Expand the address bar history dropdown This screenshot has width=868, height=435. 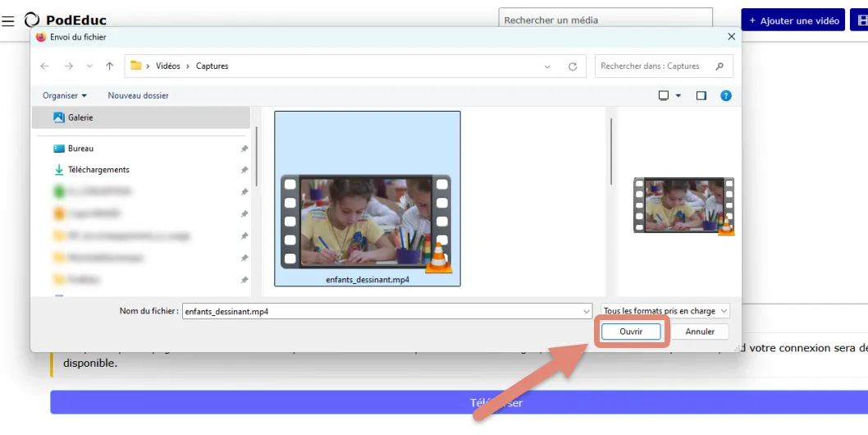(547, 66)
